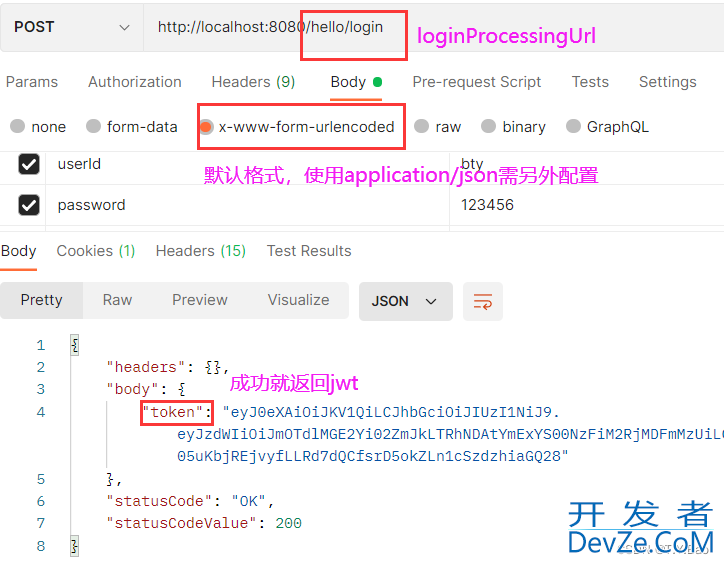Switch response view to Raw
The image size is (724, 564).
coord(117,300)
